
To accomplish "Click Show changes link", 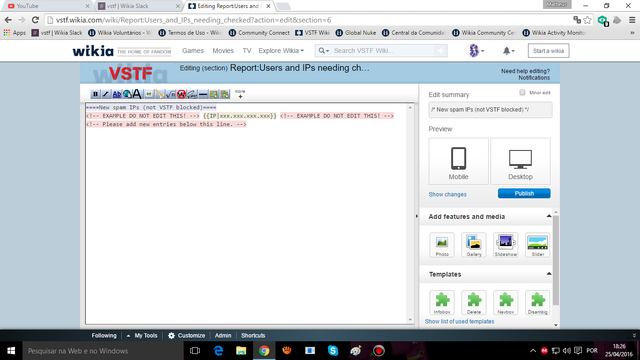I will click(447, 194).
